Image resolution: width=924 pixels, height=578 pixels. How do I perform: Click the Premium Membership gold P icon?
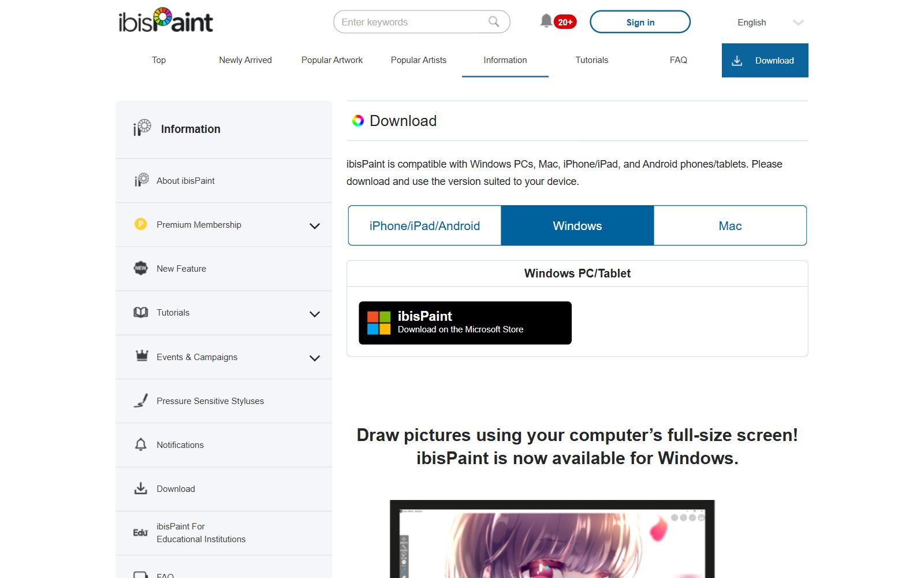click(x=140, y=224)
